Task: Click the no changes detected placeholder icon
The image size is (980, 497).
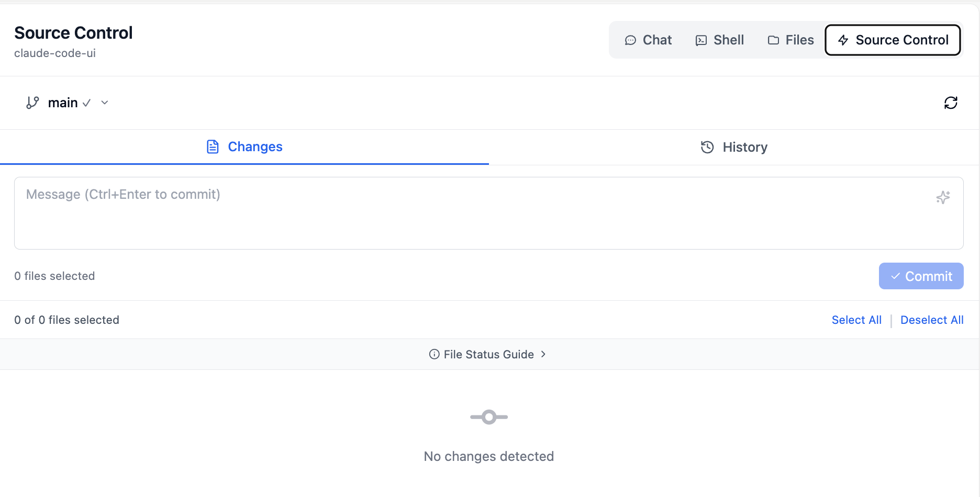Action: click(489, 417)
